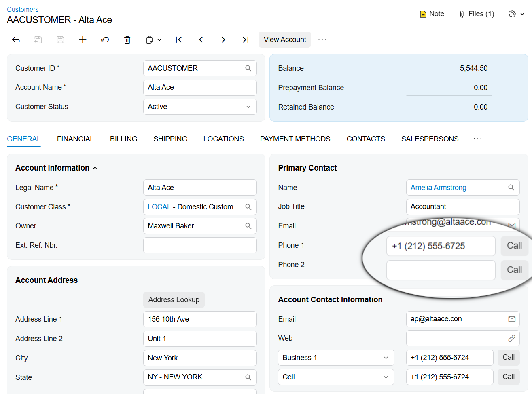The image size is (532, 394).
Task: Switch to the BILLING tab
Action: [x=123, y=139]
